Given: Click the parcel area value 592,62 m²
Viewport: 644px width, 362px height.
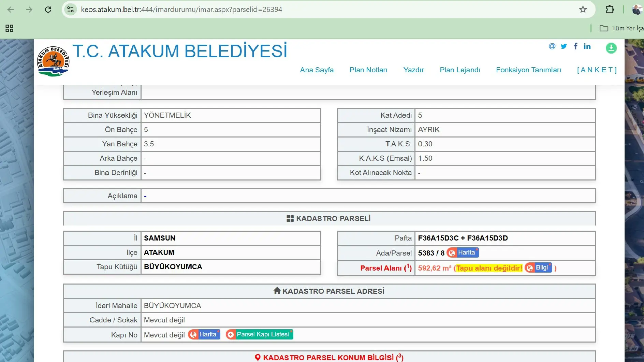Looking at the screenshot, I should (x=435, y=268).
